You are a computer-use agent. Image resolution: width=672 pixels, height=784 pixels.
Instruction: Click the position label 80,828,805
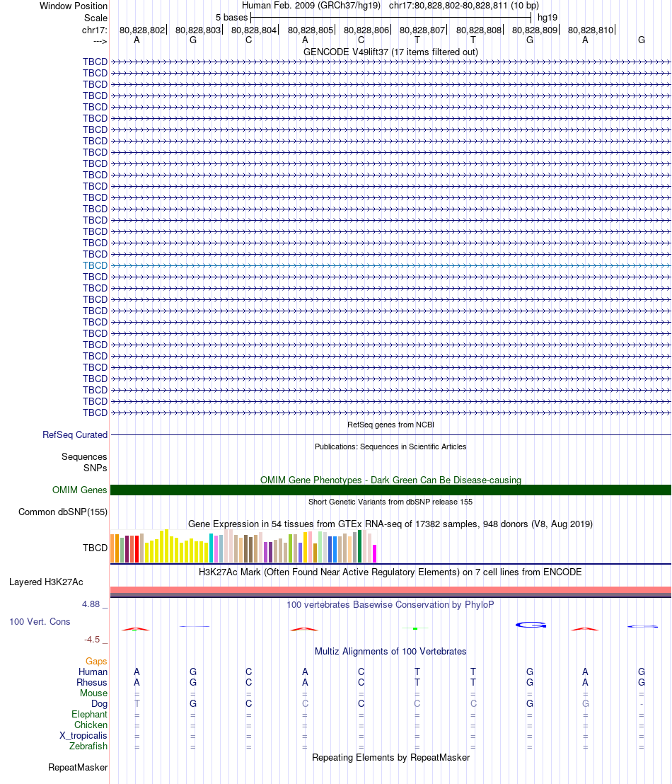click(x=310, y=30)
